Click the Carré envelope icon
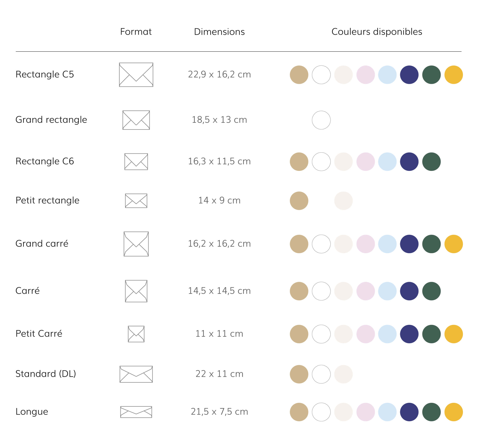Viewport: 479px width, 448px height. pyautogui.click(x=136, y=291)
